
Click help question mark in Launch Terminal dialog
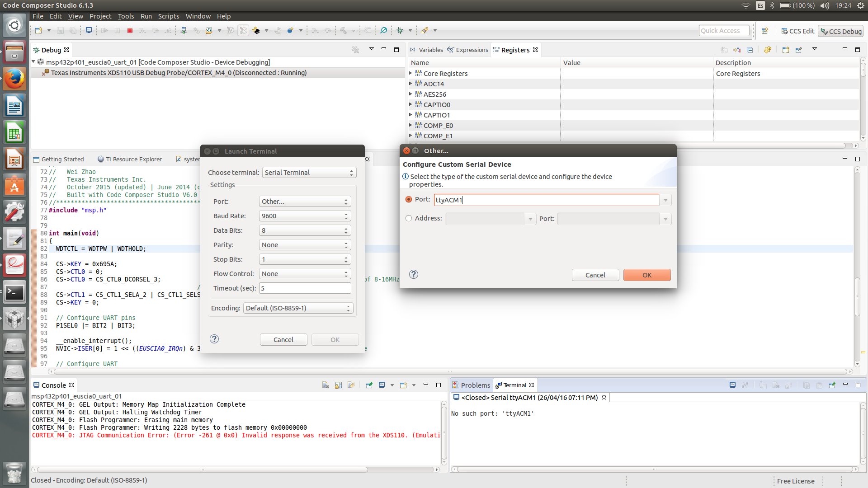(x=214, y=339)
